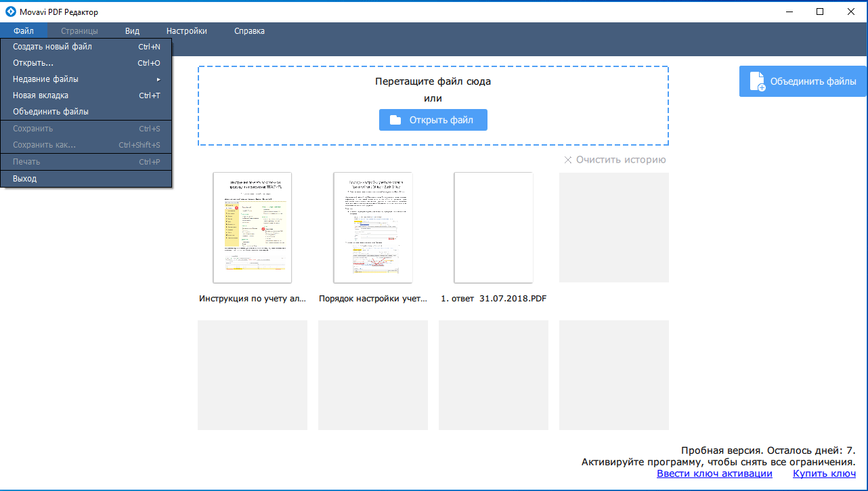Open the Справка menu
Image resolution: width=868 pixels, height=491 pixels.
(250, 30)
